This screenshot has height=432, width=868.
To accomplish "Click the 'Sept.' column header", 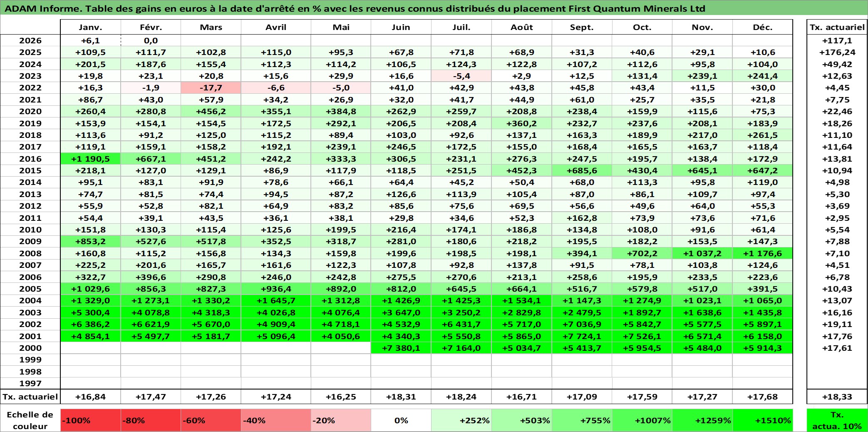I will pyautogui.click(x=582, y=27).
